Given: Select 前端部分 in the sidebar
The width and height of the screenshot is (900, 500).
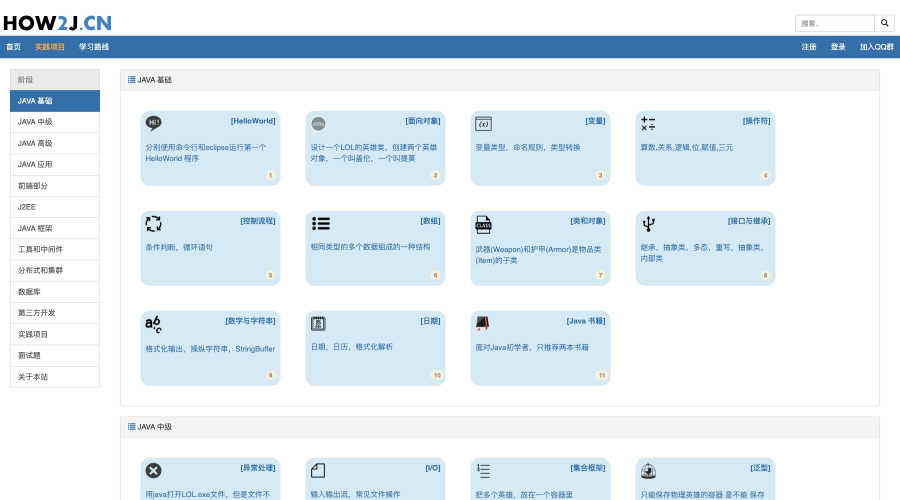Looking at the screenshot, I should [x=55, y=186].
